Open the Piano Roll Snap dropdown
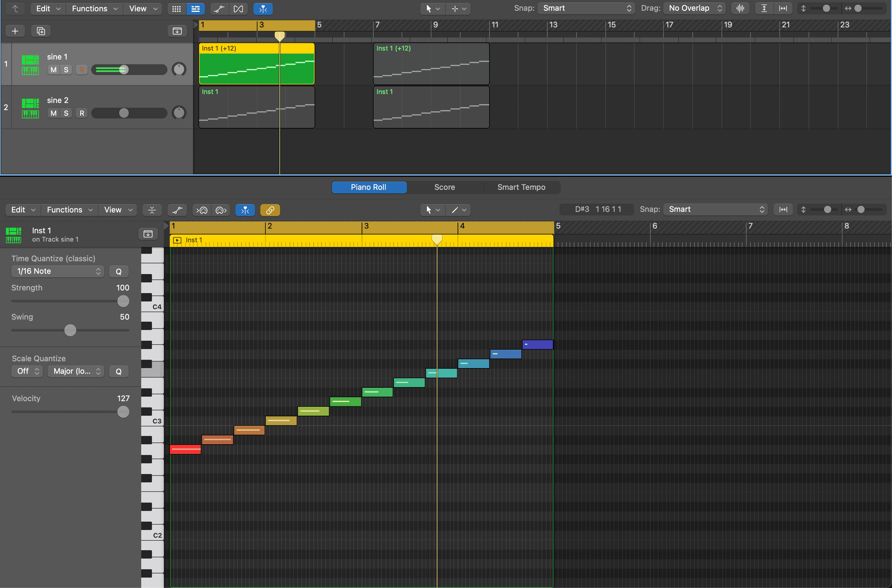This screenshot has height=588, width=892. [715, 209]
